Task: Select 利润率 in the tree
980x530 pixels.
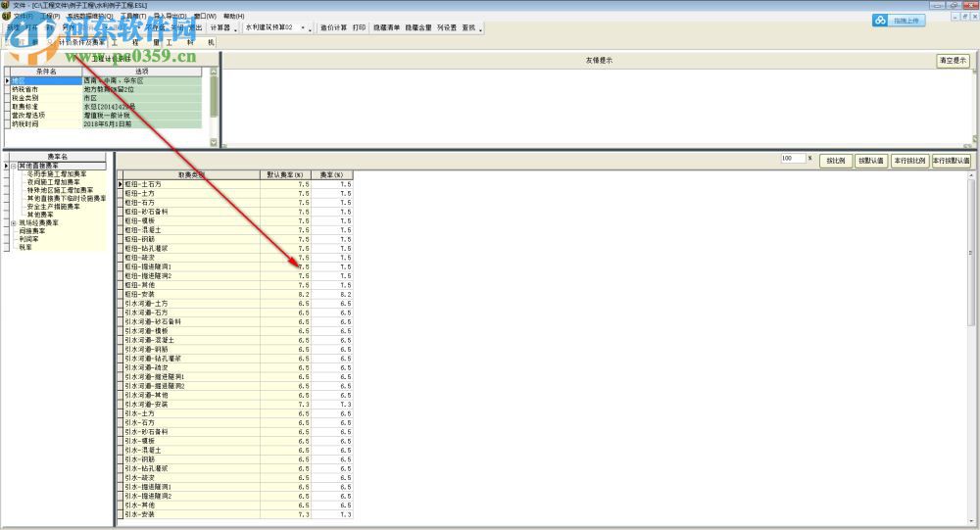Action: (x=28, y=239)
